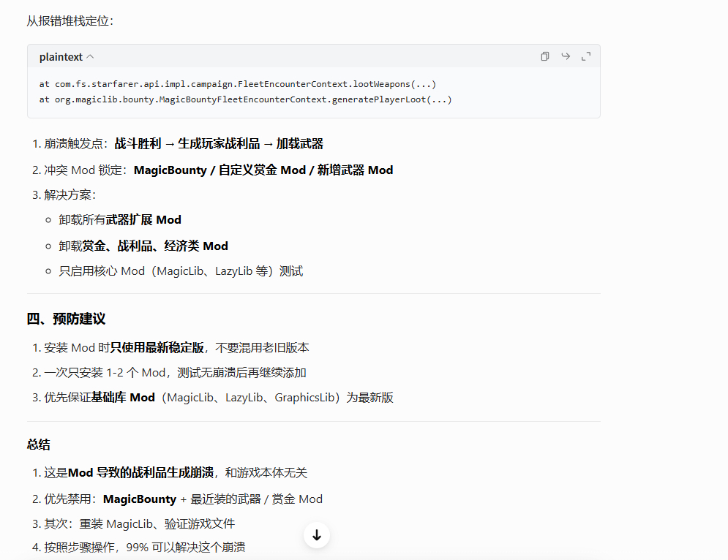Click bullet '只启用核心 Mod(MagicLib、LazyLib 等)测试'
Viewport: 728px width, 560px height.
click(x=181, y=271)
